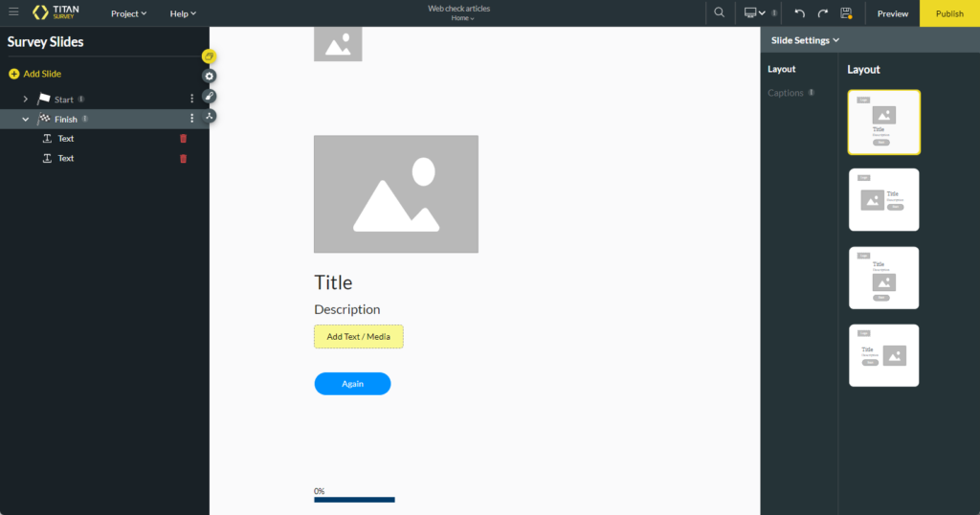
Task: Open the hierarchy tree side icon
Action: (209, 116)
